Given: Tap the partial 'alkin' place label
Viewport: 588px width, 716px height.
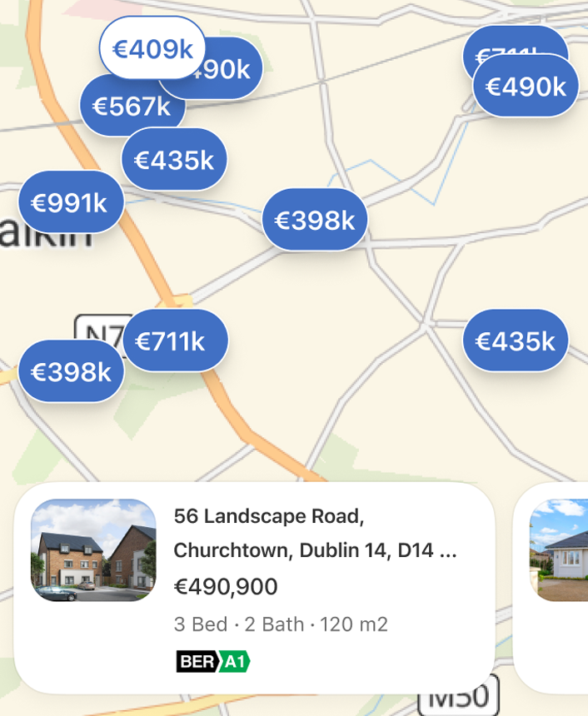Looking at the screenshot, I should (x=47, y=236).
